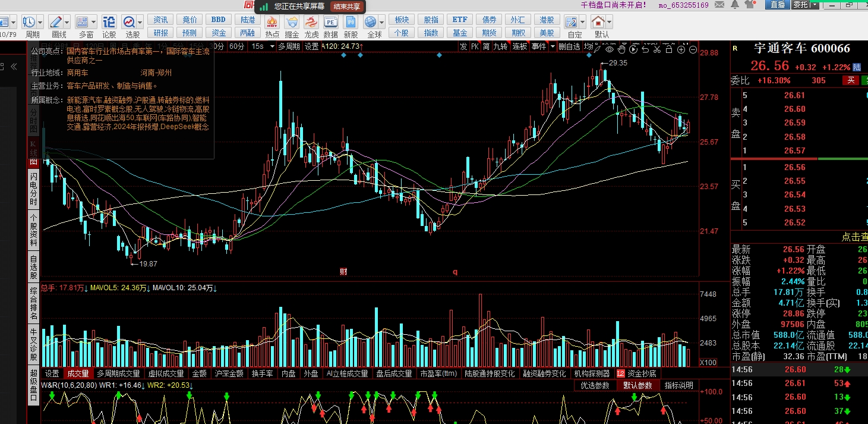Click the 设置 button below volume chart
The height and width of the screenshot is (424, 868).
(52, 373)
